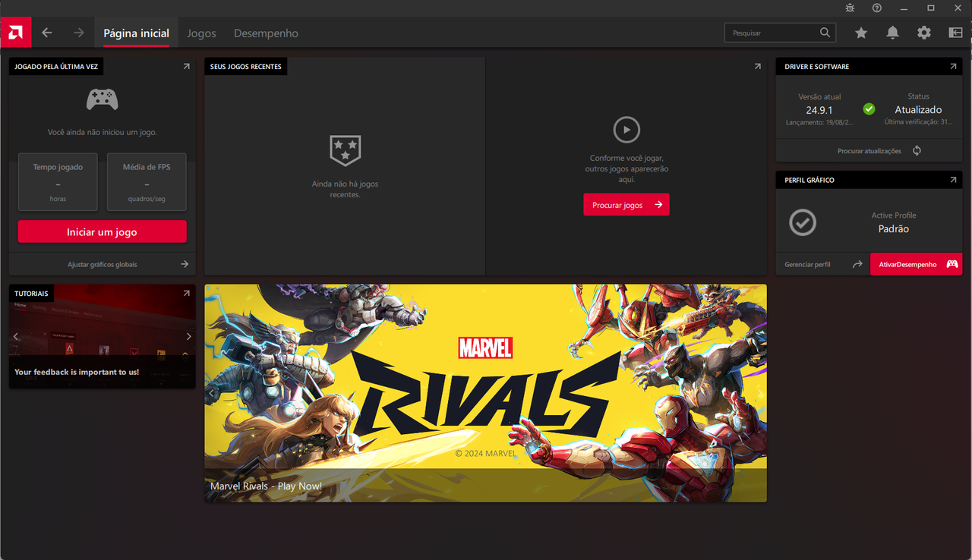This screenshot has width=972, height=560.
Task: Click the three-star shield badge icon
Action: (346, 150)
